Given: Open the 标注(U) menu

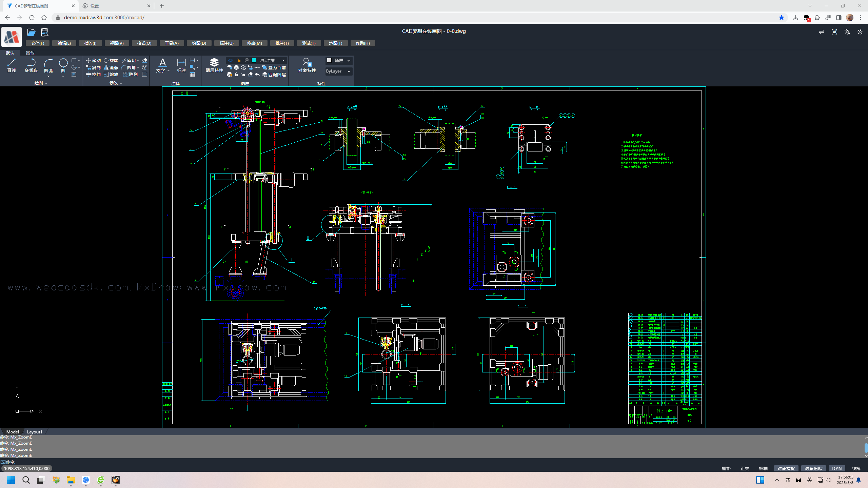Looking at the screenshot, I should (x=226, y=43).
